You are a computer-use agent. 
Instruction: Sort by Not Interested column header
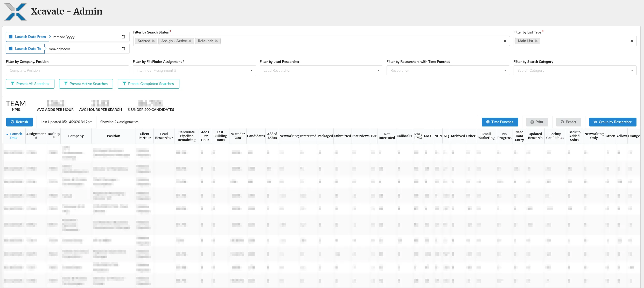point(387,136)
